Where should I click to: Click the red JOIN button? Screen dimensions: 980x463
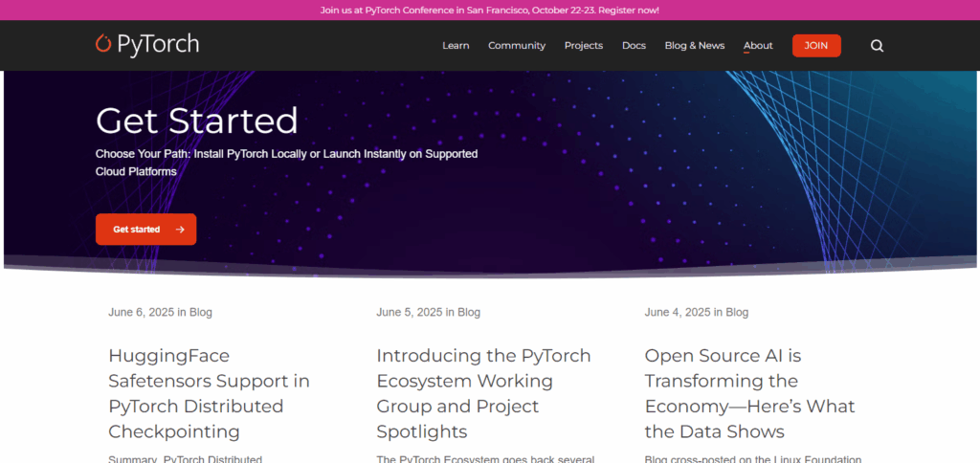click(816, 46)
